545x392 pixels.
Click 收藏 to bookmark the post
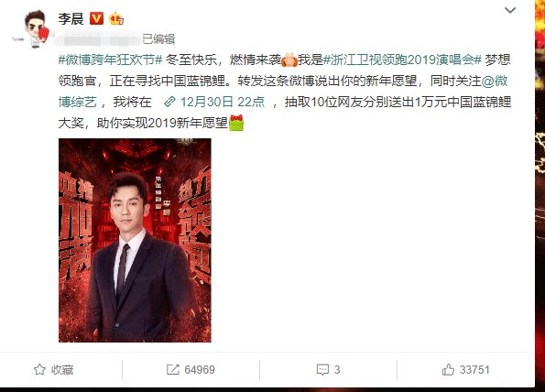point(62,370)
